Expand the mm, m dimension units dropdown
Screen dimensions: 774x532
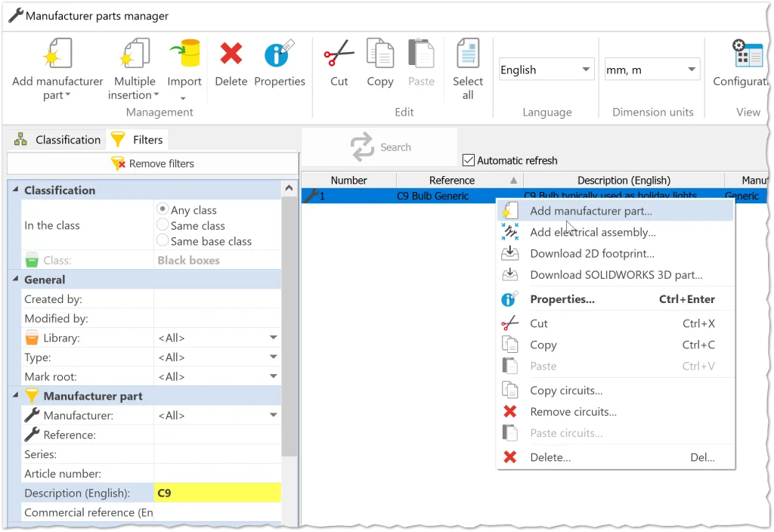652,70
